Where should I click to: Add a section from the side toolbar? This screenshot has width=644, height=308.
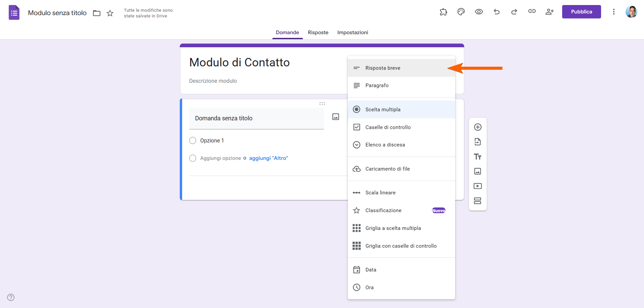(x=478, y=201)
